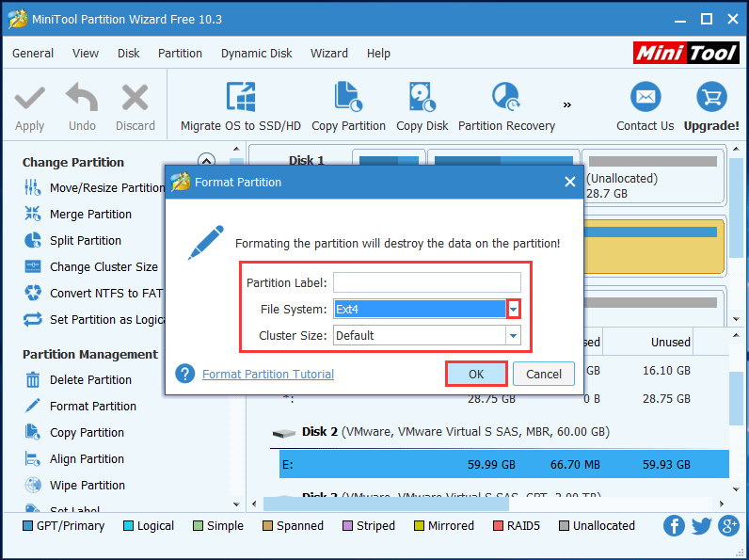749x560 pixels.
Task: Launch Migrate OS to SSD/HD tool
Action: tap(241, 107)
